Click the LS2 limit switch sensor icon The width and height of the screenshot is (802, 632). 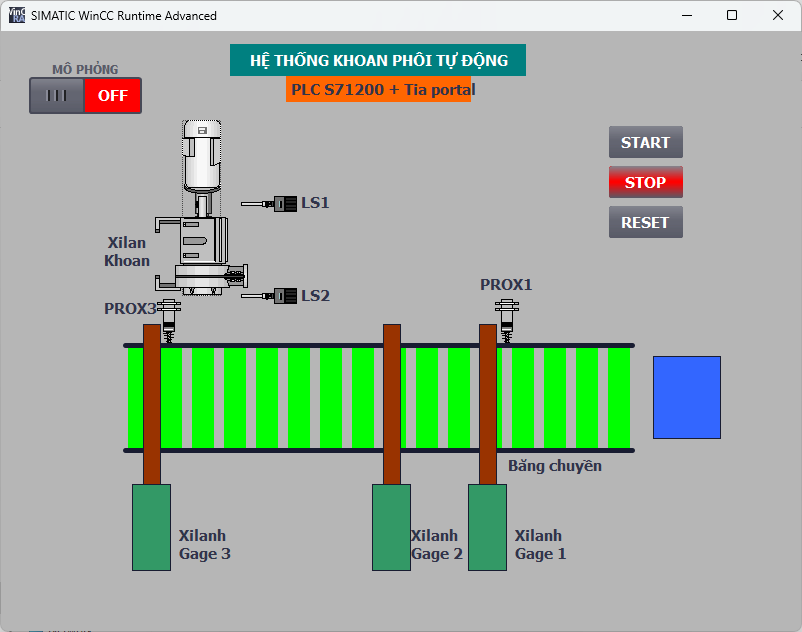point(270,296)
